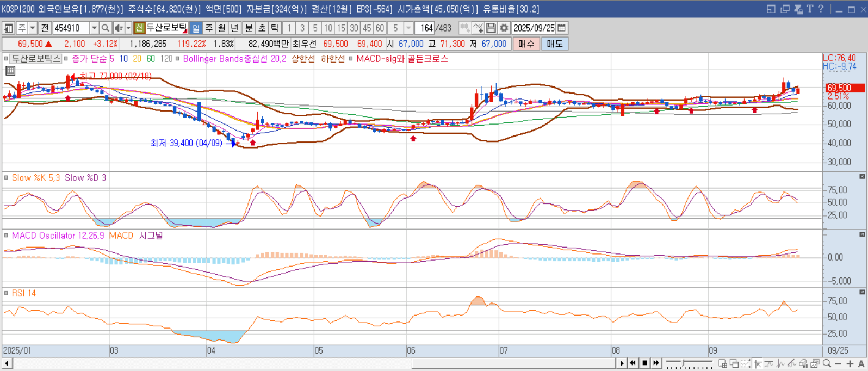Click the window layout icon in title bar
The width and height of the screenshot is (868, 371).
pyautogui.click(x=771, y=9)
